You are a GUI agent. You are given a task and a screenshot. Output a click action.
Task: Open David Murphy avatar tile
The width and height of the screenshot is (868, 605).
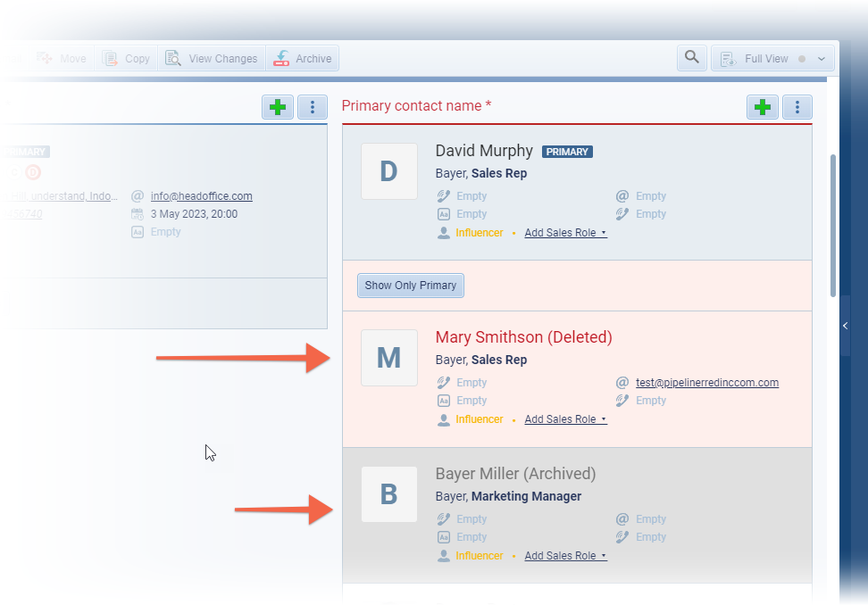(x=389, y=171)
